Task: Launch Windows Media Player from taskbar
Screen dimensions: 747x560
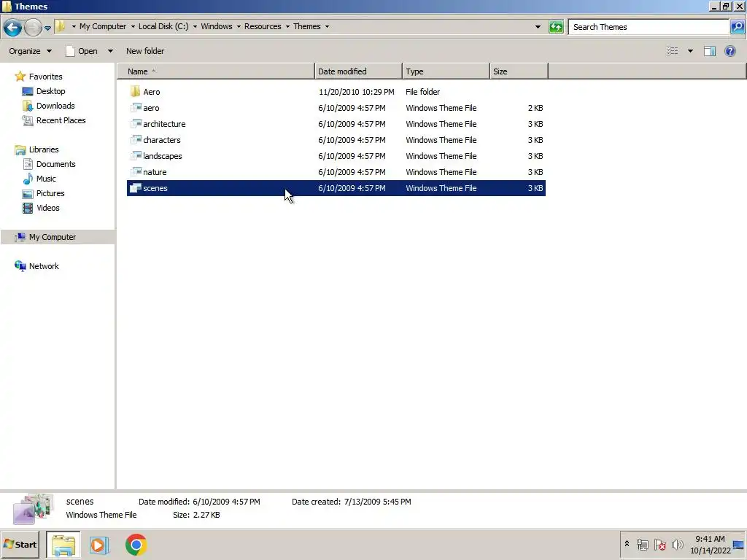Action: 99,545
